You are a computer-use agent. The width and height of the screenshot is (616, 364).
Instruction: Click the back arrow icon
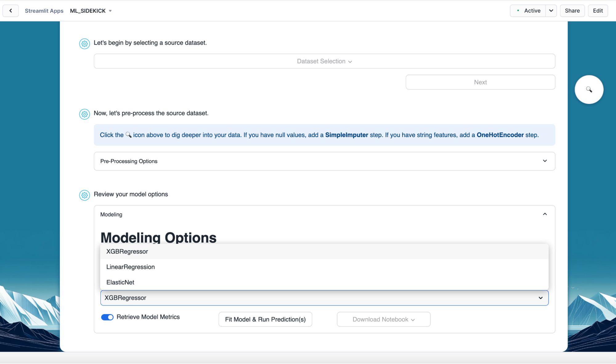tap(10, 11)
